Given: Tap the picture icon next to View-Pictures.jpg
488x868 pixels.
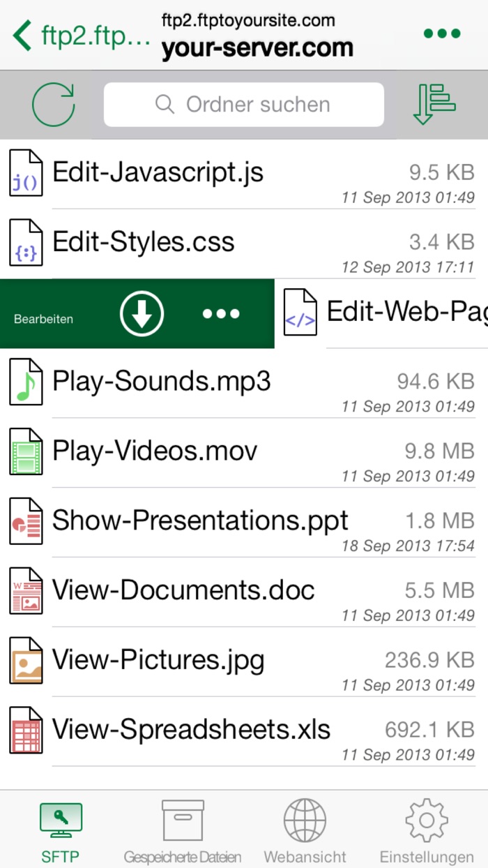Looking at the screenshot, I should click(26, 660).
